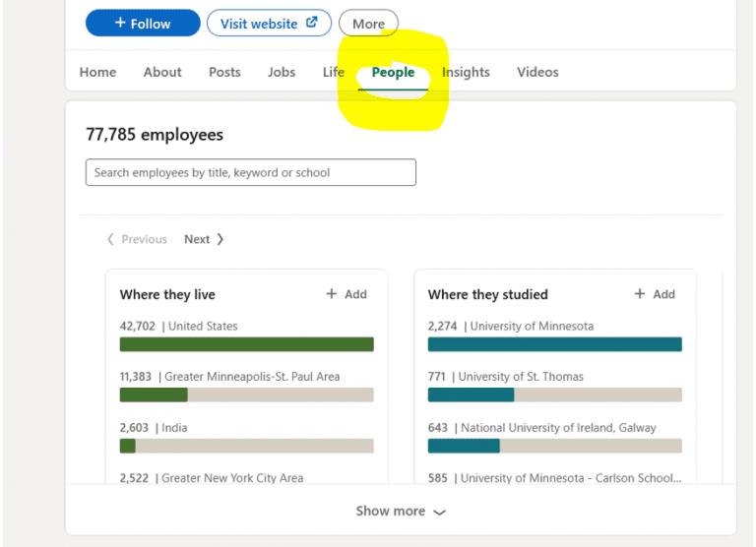The height and width of the screenshot is (547, 756).
Task: Expand Show more employee insights
Action: [401, 512]
